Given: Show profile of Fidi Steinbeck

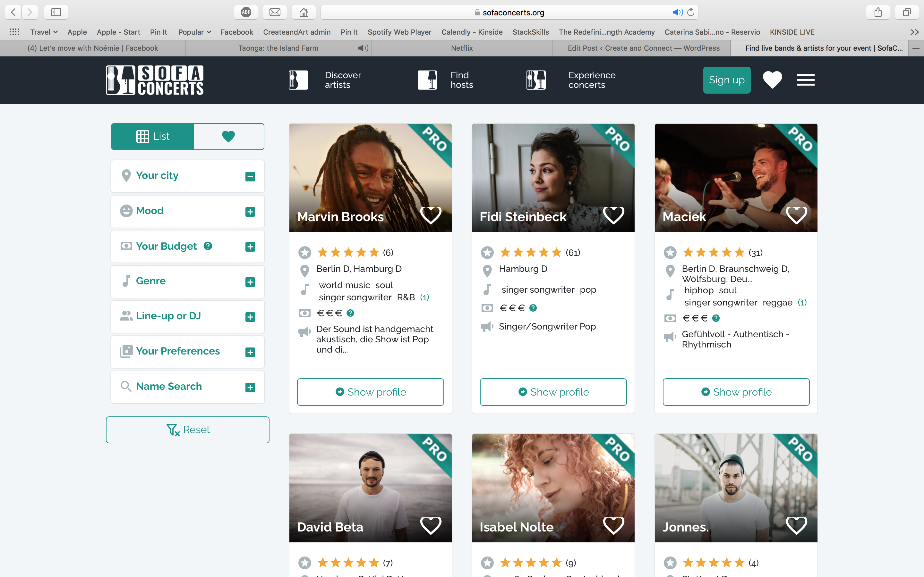Looking at the screenshot, I should tap(553, 392).
